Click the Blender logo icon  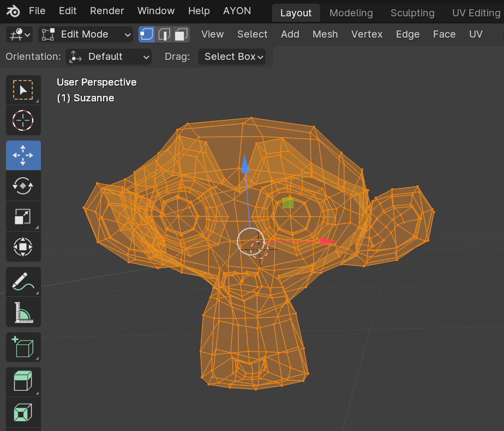[x=13, y=11]
